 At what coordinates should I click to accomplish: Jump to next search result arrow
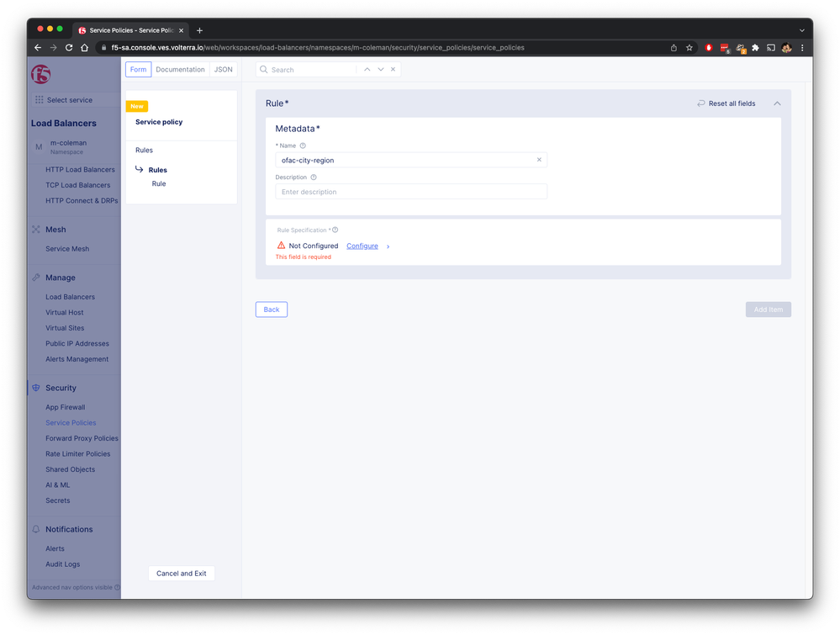(x=380, y=69)
